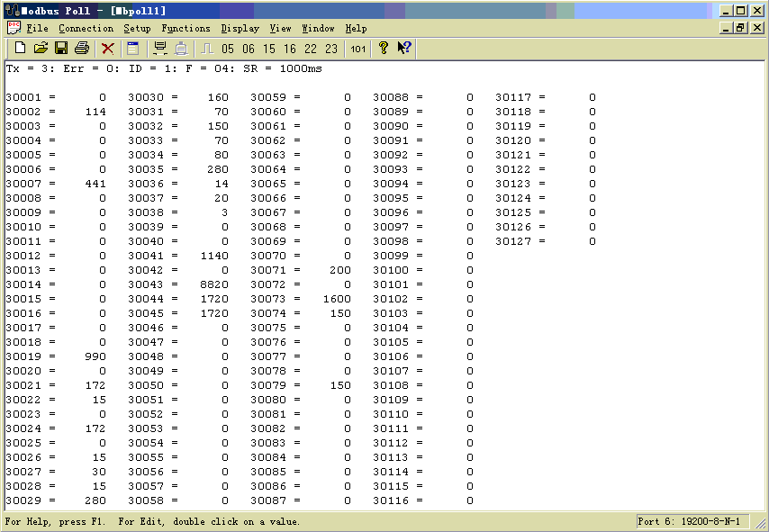
Task: Click the Connect toolbar icon
Action: (x=160, y=49)
